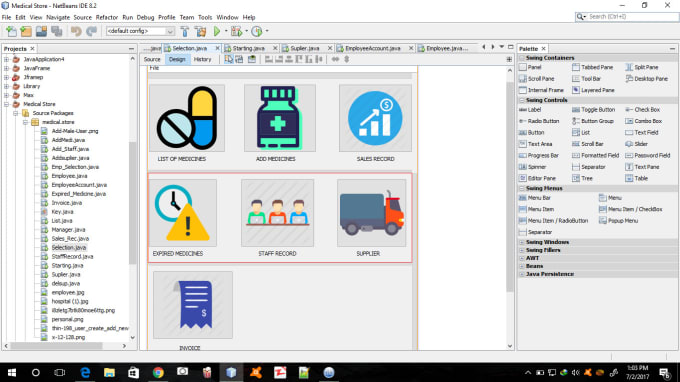Pick the Label component in Palette

pyautogui.click(x=530, y=110)
